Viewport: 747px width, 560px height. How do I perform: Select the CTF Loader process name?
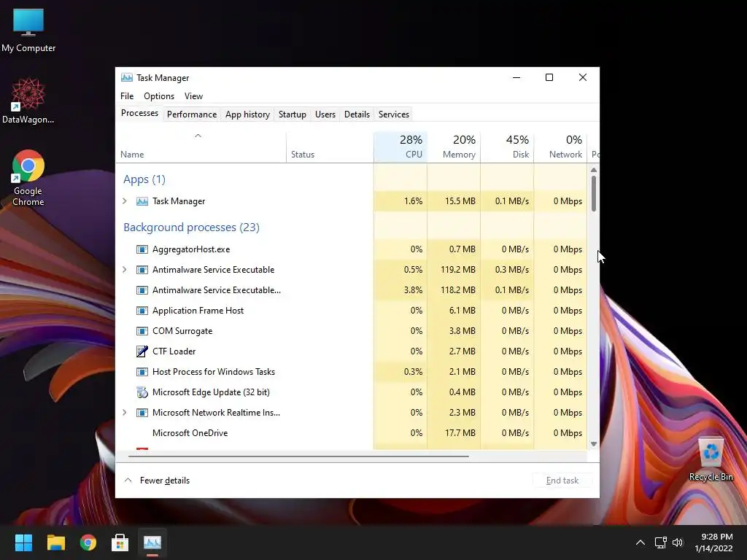click(x=174, y=351)
